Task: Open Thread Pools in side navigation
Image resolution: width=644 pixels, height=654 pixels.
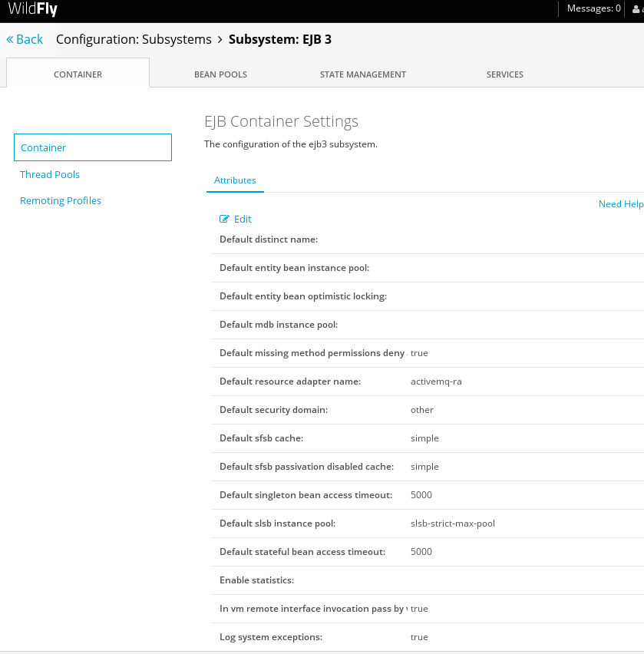Action: pos(50,174)
